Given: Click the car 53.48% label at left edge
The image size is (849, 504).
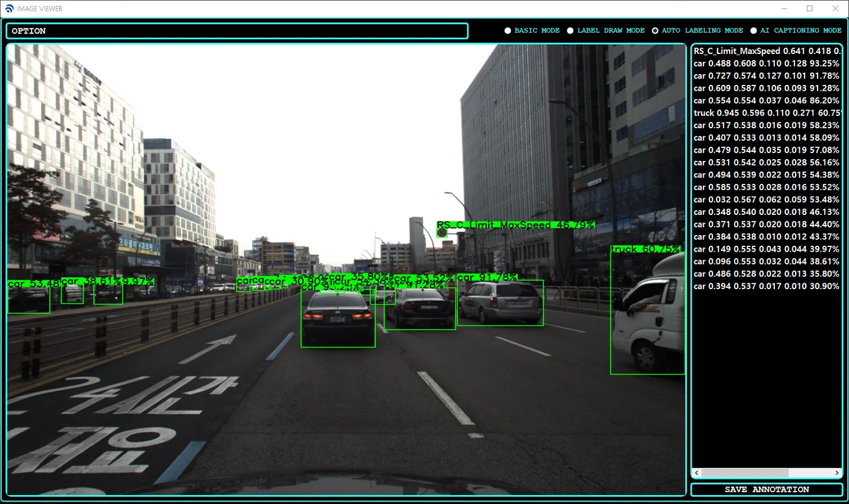Looking at the screenshot, I should (37, 284).
